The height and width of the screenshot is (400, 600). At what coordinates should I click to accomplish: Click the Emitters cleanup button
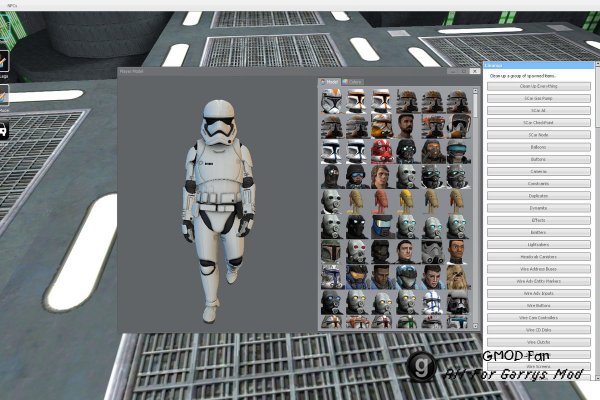click(538, 232)
